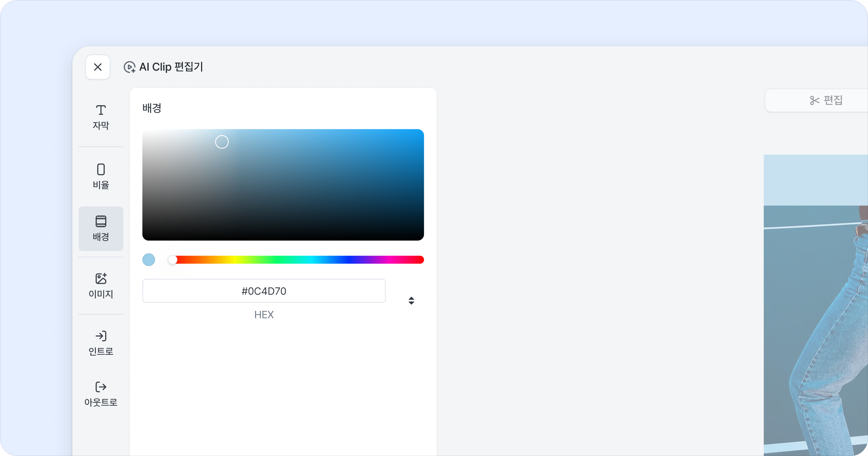
Task: Click the hue slider handle
Action: (x=173, y=260)
